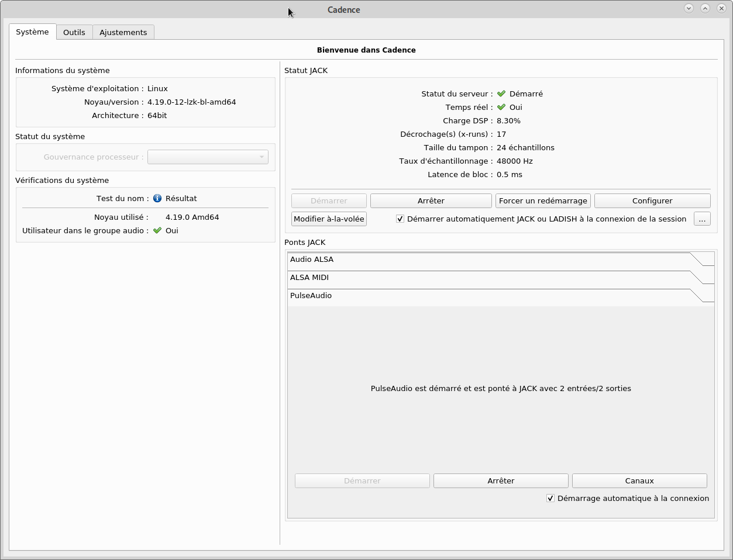The width and height of the screenshot is (733, 560).
Task: Click Modifier à-la-volée button
Action: tap(329, 219)
